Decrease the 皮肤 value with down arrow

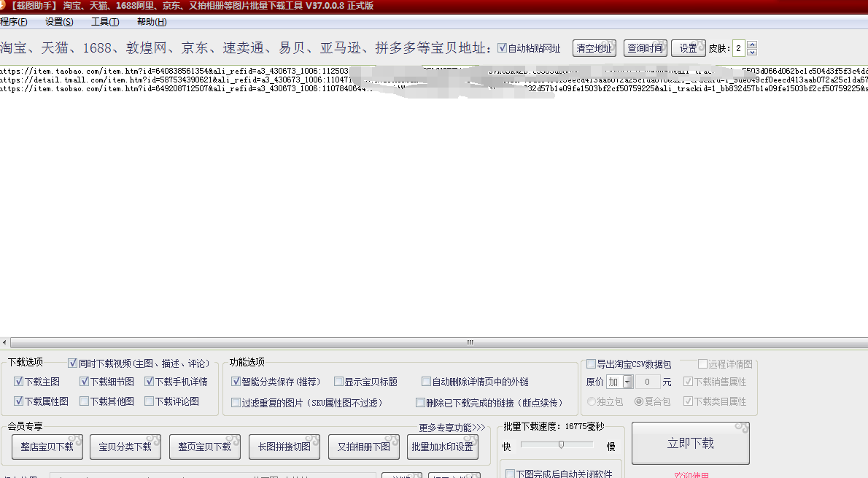(x=752, y=52)
